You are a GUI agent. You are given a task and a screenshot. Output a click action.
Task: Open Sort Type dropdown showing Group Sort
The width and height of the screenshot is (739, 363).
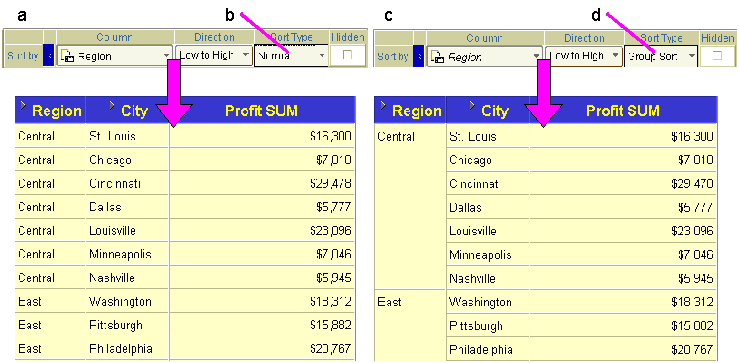(661, 56)
